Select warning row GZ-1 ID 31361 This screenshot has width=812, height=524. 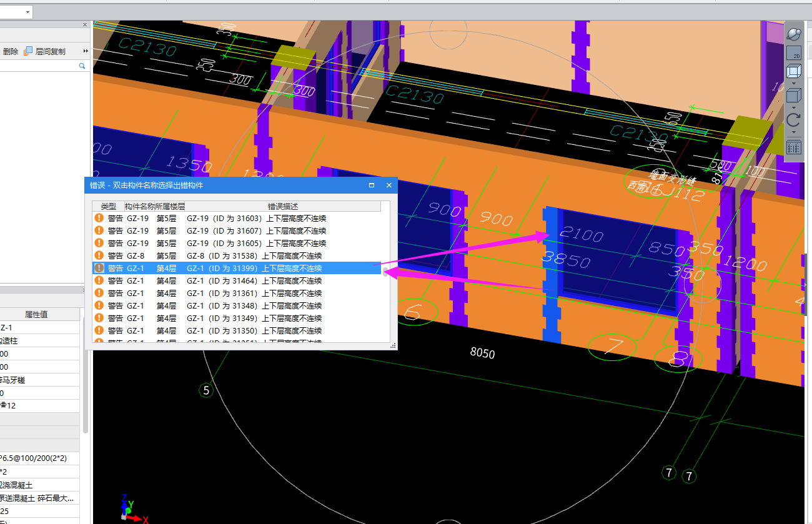pos(237,294)
